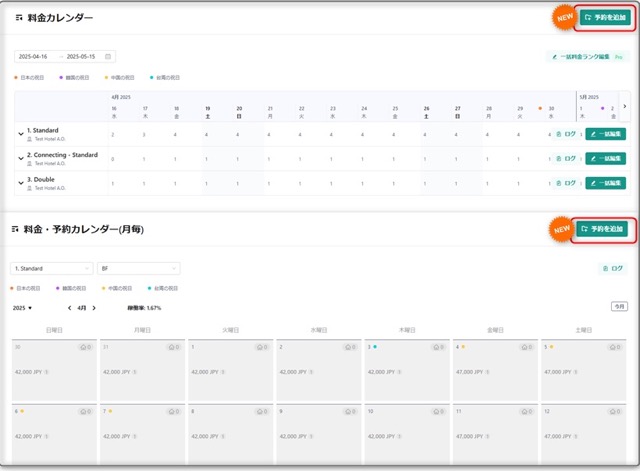Click the house occupancy badge on monthly day 1
This screenshot has width=640, height=471.
pos(262,347)
